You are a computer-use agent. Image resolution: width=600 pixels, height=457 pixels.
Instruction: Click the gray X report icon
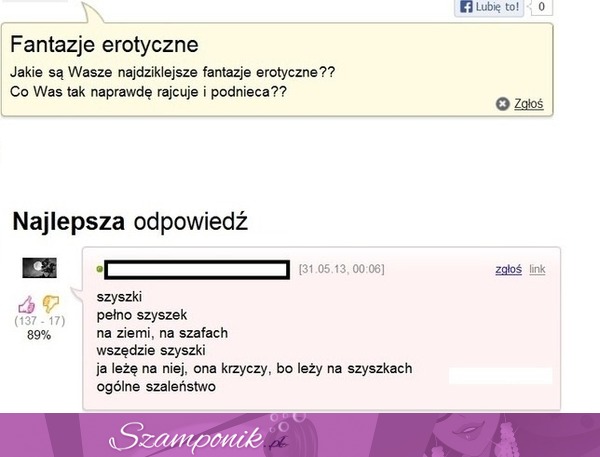(502, 104)
